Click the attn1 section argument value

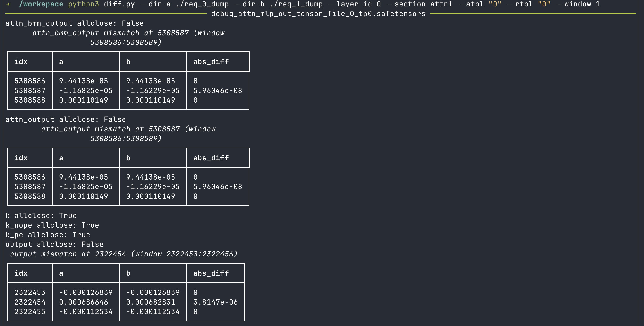coord(441,4)
